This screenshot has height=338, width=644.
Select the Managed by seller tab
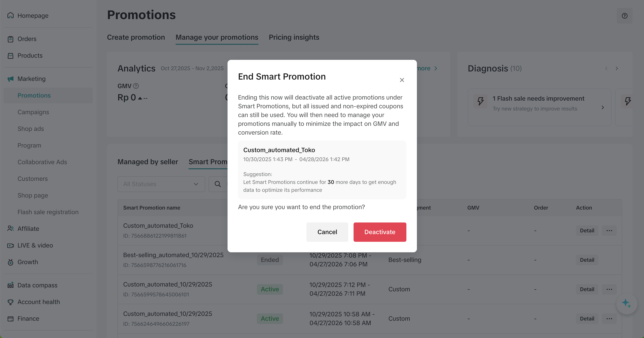pyautogui.click(x=148, y=162)
